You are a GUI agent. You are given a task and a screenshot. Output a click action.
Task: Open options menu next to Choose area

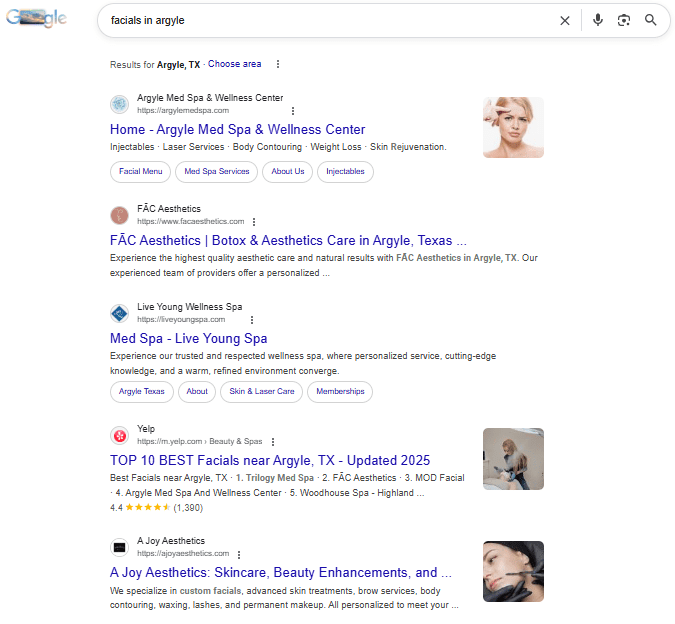click(278, 64)
